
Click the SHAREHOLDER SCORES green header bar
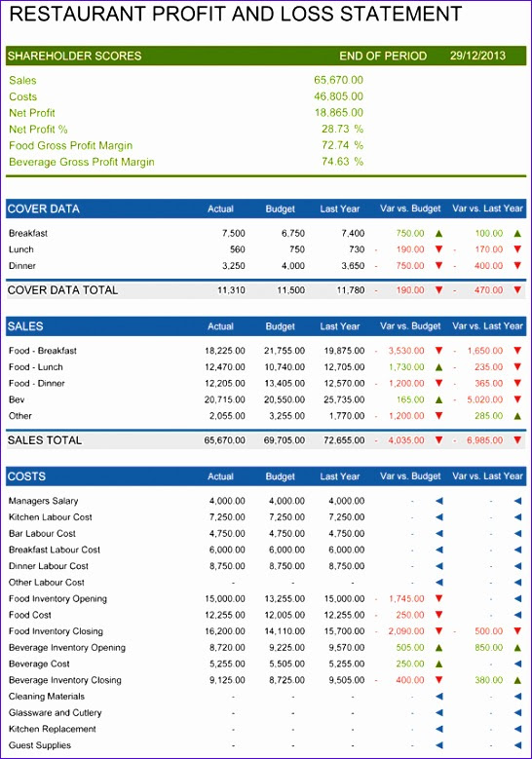(x=266, y=56)
